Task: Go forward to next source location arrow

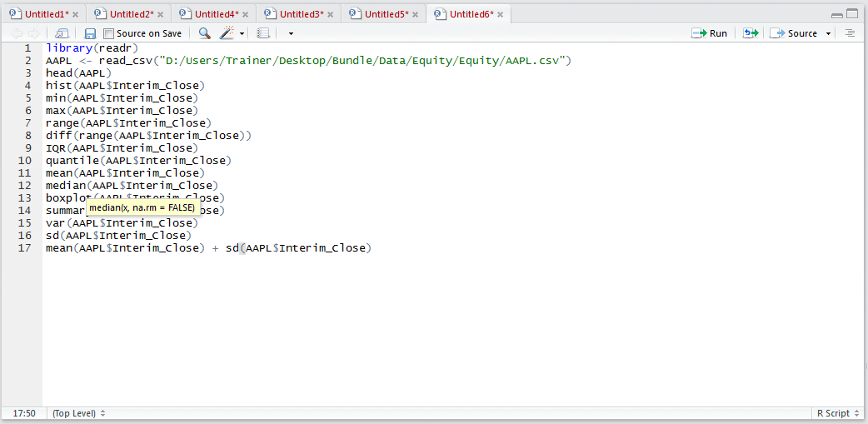Action: (x=33, y=34)
